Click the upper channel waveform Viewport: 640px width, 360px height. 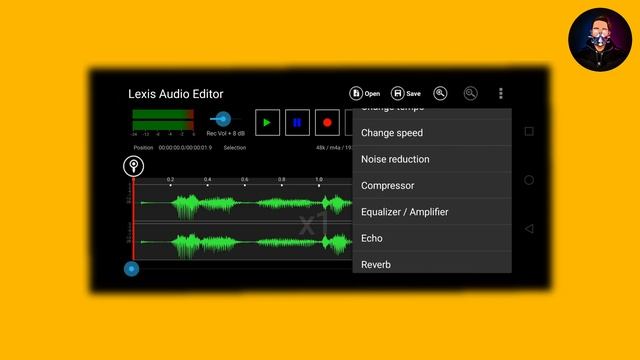pyautogui.click(x=244, y=203)
